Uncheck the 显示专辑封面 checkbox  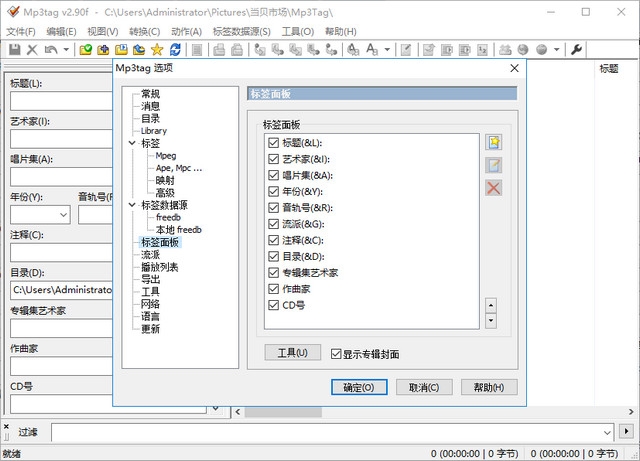[336, 353]
